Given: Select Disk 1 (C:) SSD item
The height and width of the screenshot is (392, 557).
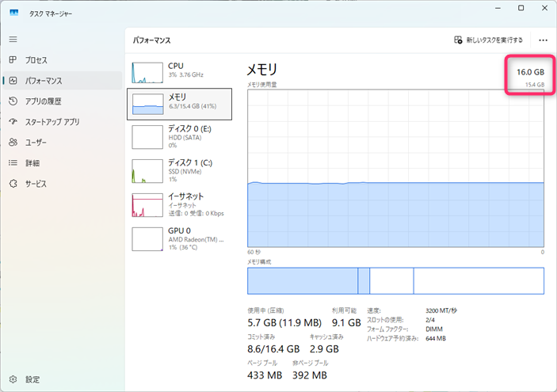Looking at the screenshot, I should click(180, 169).
